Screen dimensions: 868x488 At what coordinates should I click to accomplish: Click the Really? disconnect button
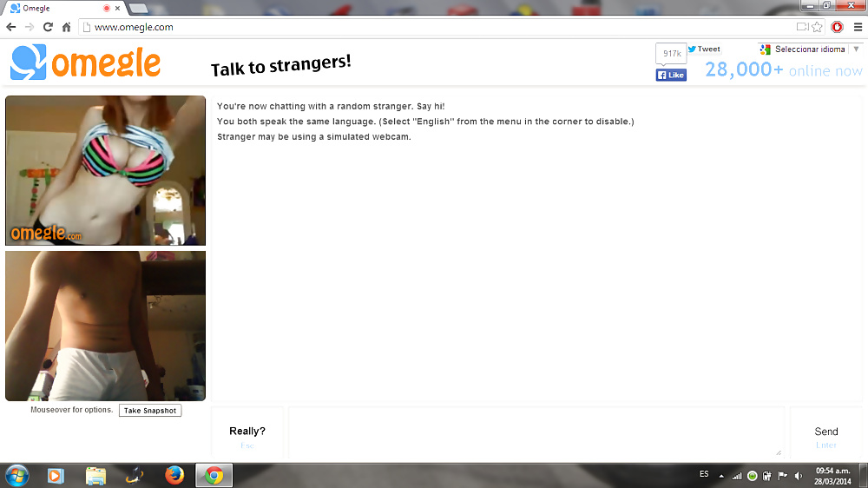(x=247, y=432)
